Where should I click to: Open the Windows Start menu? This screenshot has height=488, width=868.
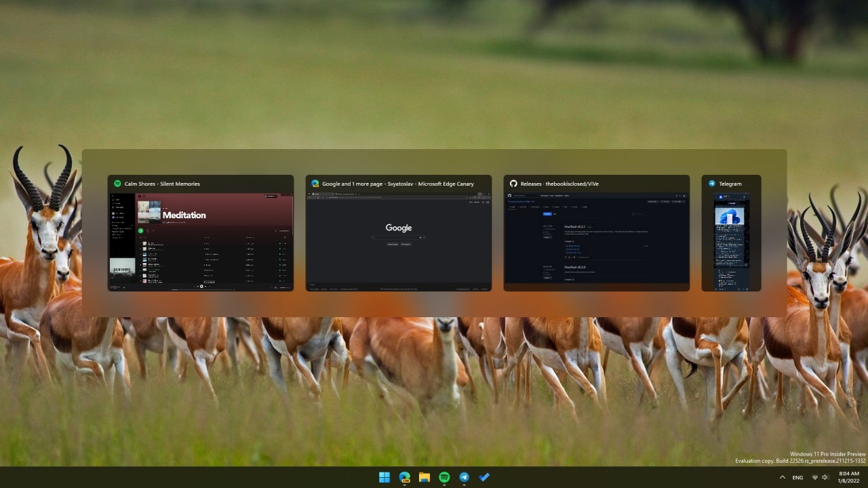(384, 477)
